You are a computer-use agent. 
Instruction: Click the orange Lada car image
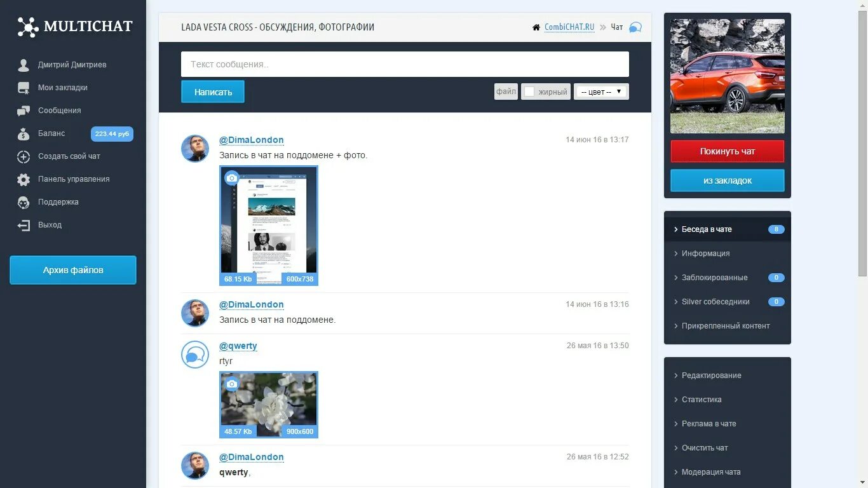pyautogui.click(x=728, y=76)
